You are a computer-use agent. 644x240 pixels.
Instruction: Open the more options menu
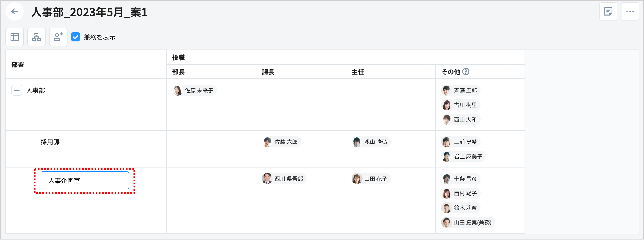coord(630,11)
